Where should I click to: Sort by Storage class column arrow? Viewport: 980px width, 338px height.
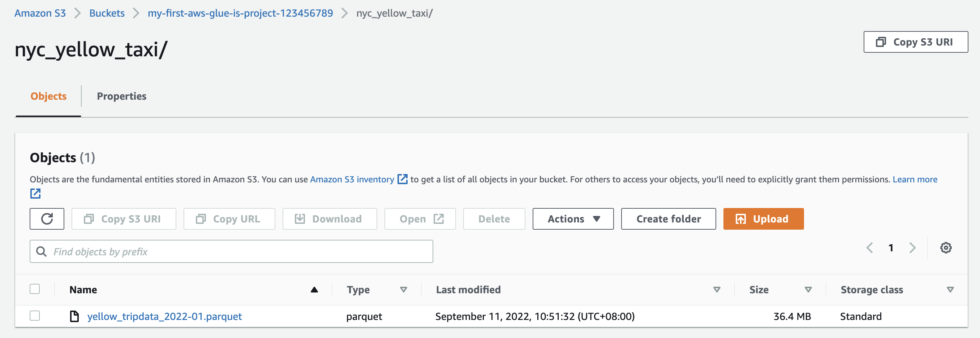[x=950, y=290]
